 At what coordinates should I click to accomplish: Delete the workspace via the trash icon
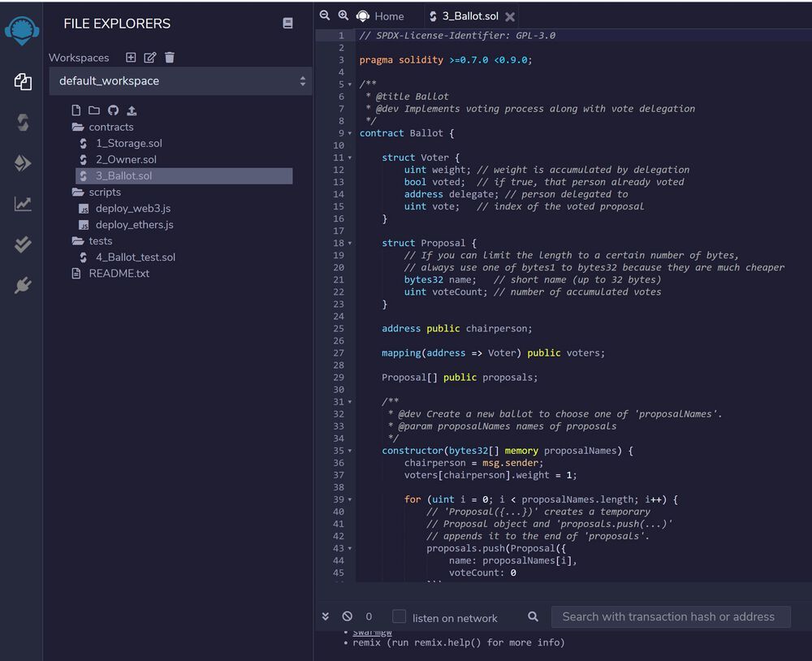click(171, 58)
